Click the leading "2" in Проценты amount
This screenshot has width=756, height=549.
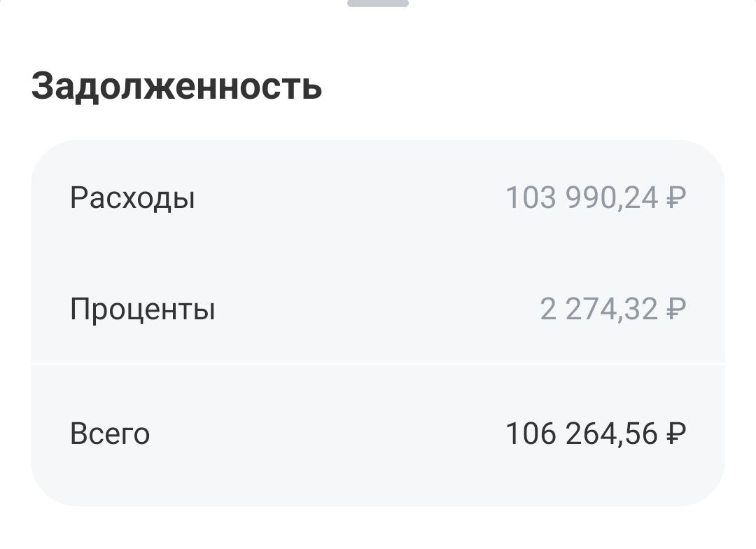(x=548, y=309)
